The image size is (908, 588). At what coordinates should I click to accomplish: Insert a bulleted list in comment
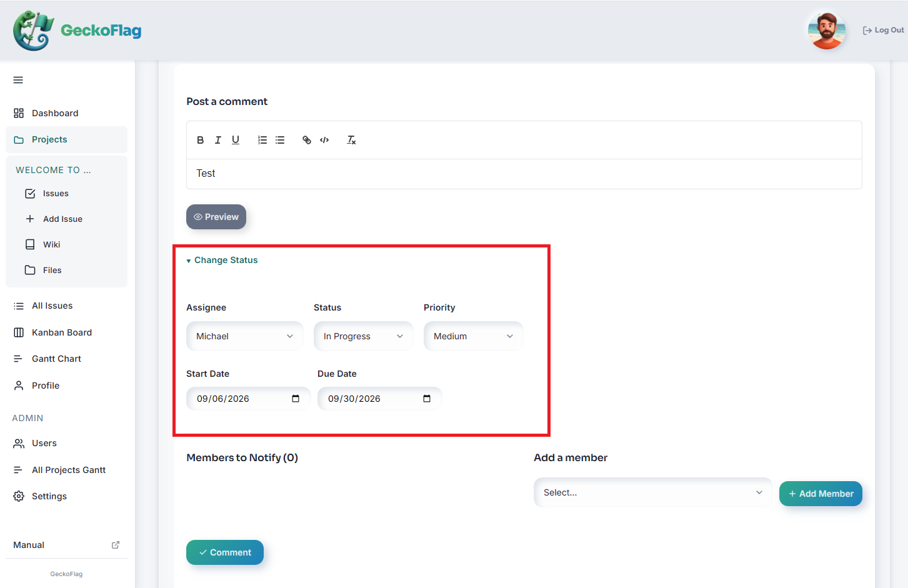pyautogui.click(x=280, y=140)
